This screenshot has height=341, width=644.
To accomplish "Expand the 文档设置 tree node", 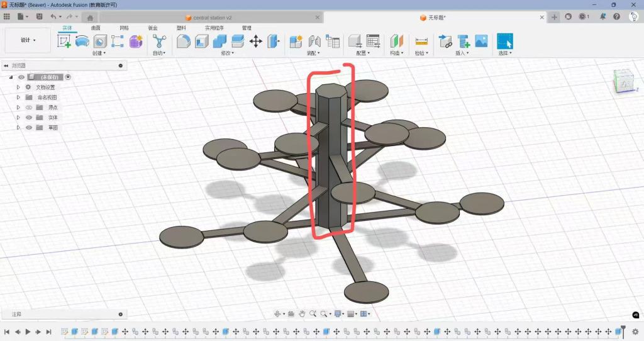I will 18,87.
